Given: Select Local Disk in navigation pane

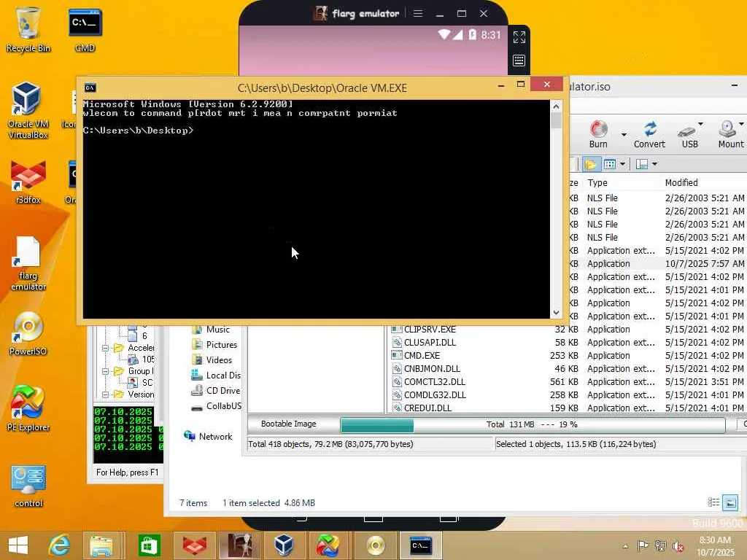Looking at the screenshot, I should tap(223, 376).
